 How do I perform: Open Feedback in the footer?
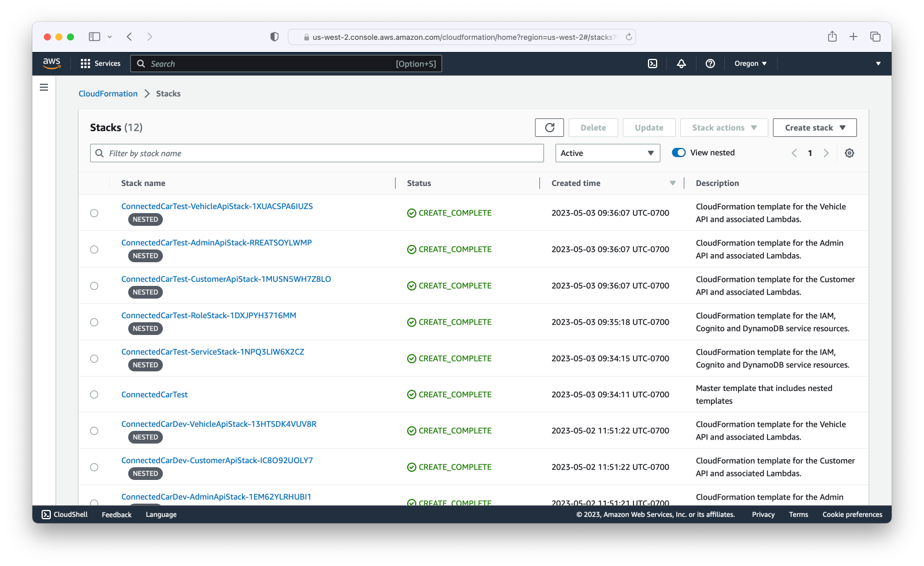pos(117,515)
